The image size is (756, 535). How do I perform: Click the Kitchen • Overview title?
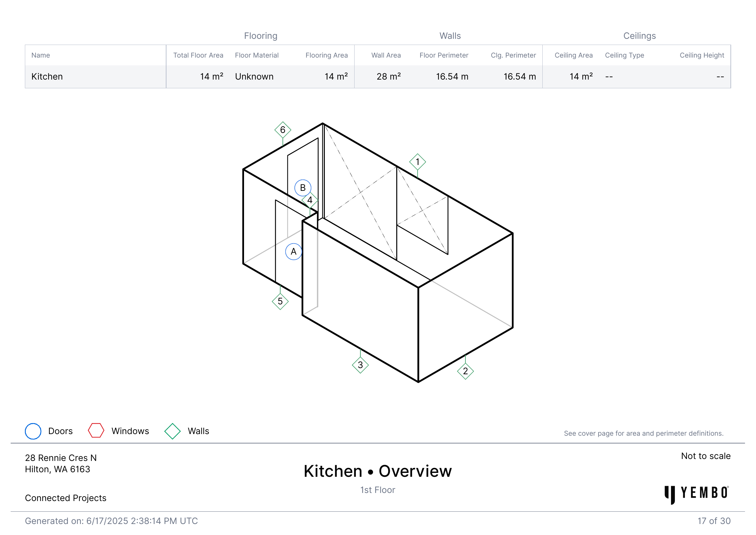pyautogui.click(x=378, y=471)
